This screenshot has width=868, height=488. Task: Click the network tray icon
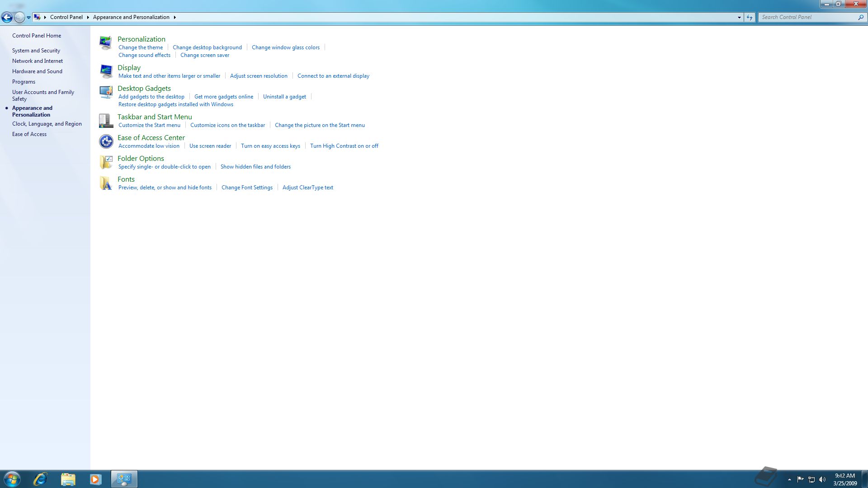(811, 479)
